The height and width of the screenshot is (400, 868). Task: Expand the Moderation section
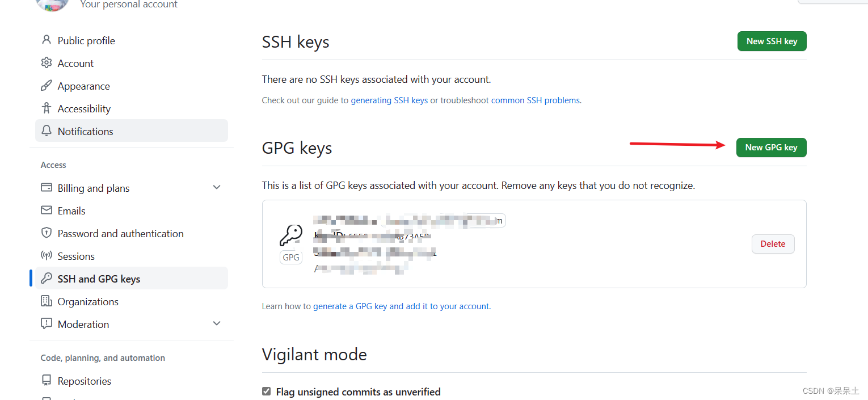[216, 323]
